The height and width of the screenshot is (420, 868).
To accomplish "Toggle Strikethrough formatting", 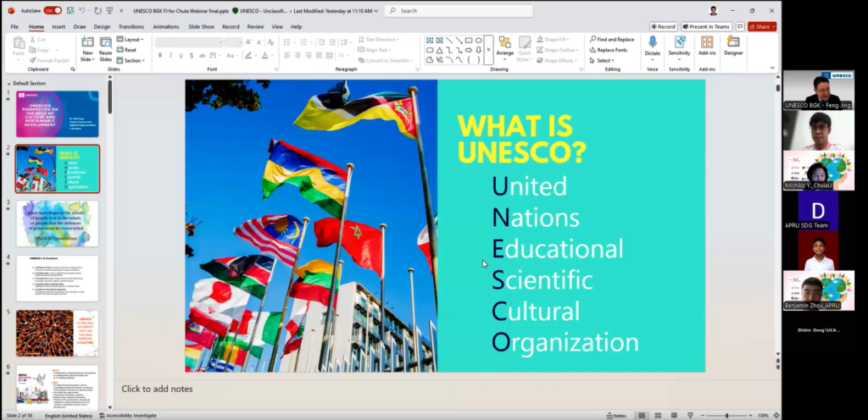I will [x=202, y=55].
